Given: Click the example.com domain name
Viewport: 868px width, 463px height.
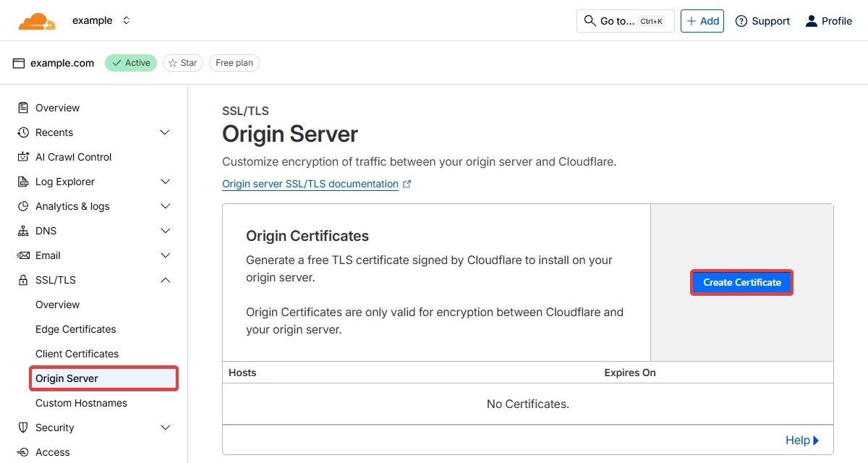Looking at the screenshot, I should click(62, 63).
